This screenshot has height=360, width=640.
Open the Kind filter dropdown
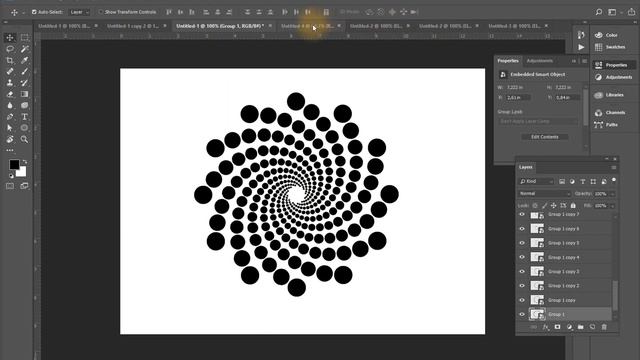coord(536,181)
